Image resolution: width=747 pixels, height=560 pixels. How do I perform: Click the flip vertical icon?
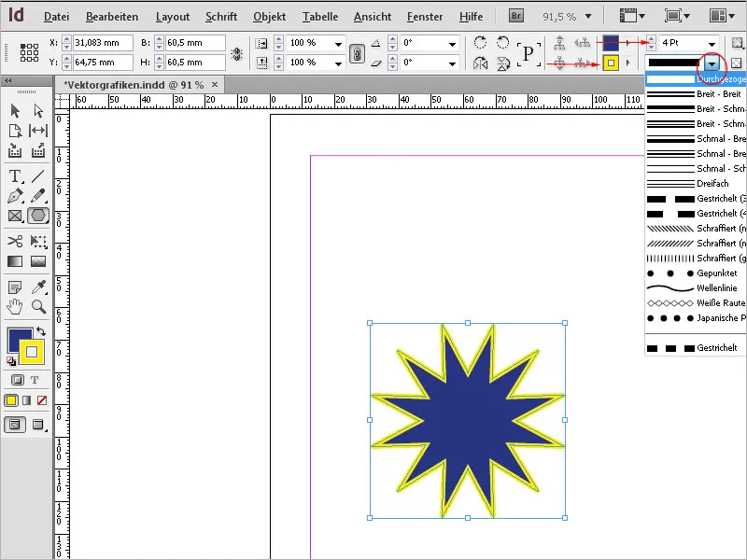coord(503,63)
